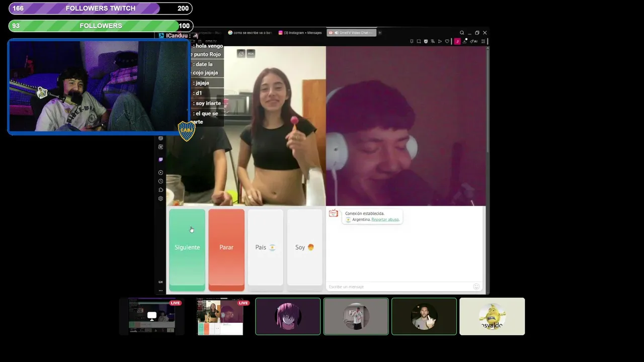Click the second overlay button on stranger video
644x362 pixels.
(251, 53)
